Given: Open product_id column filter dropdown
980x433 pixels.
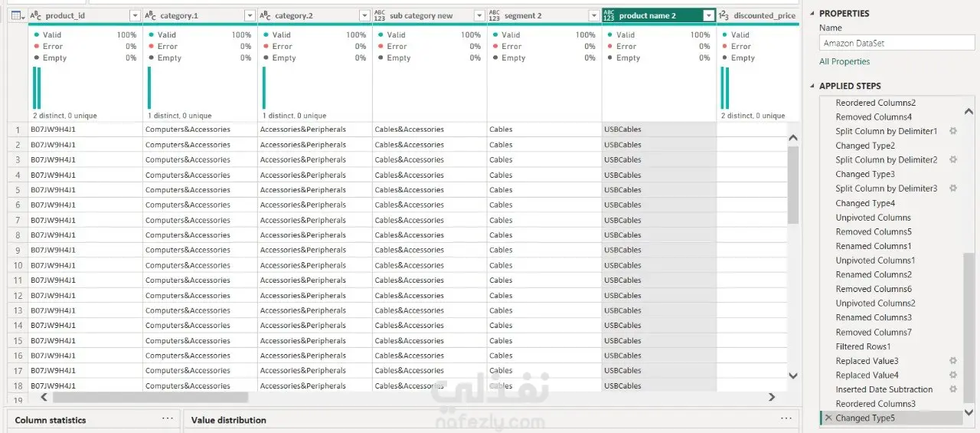Looking at the screenshot, I should tap(135, 15).
